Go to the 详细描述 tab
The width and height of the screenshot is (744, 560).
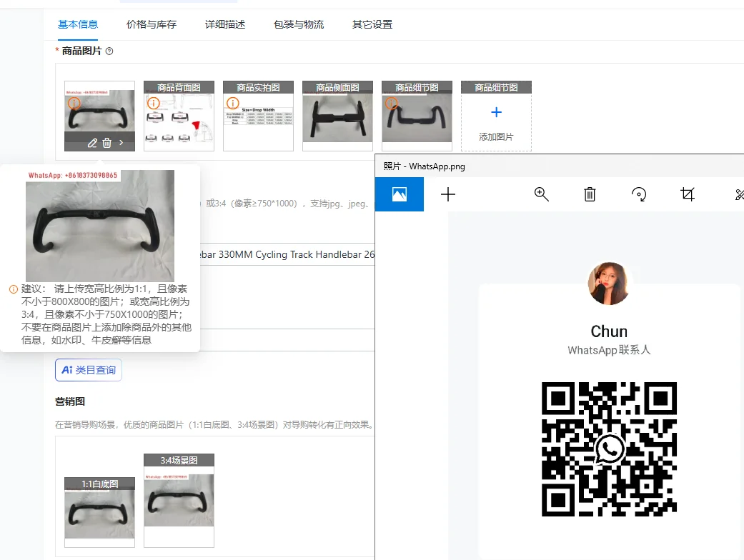225,25
